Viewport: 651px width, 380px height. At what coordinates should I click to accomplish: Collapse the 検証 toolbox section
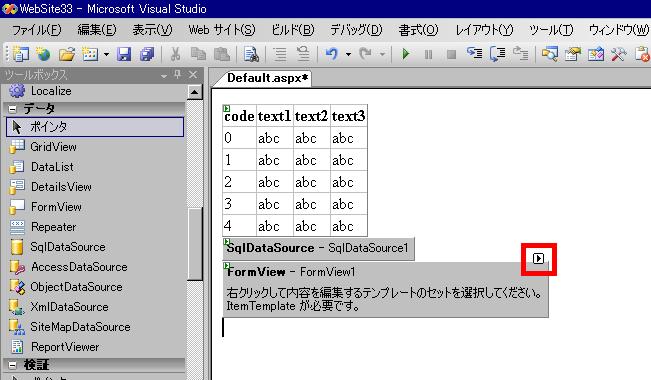point(13,365)
